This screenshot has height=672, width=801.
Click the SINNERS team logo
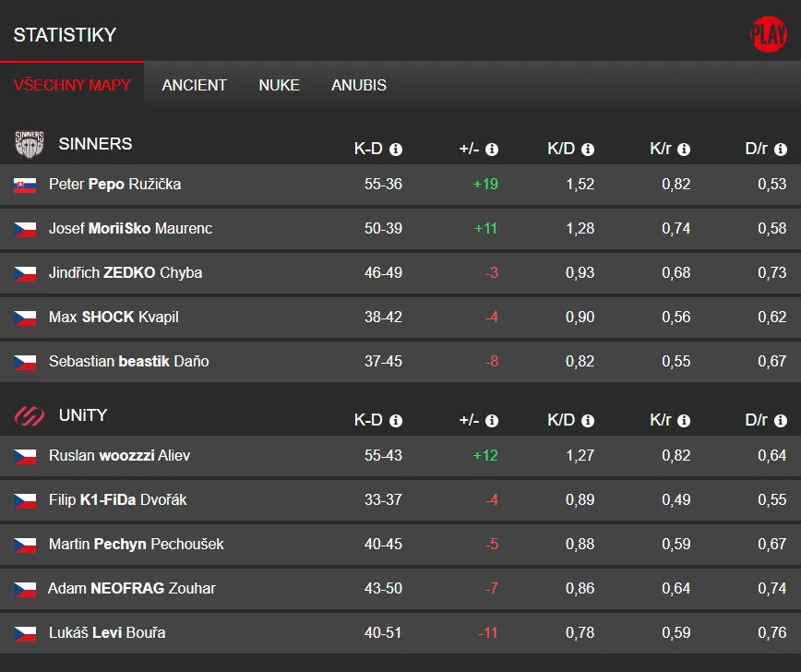click(30, 144)
